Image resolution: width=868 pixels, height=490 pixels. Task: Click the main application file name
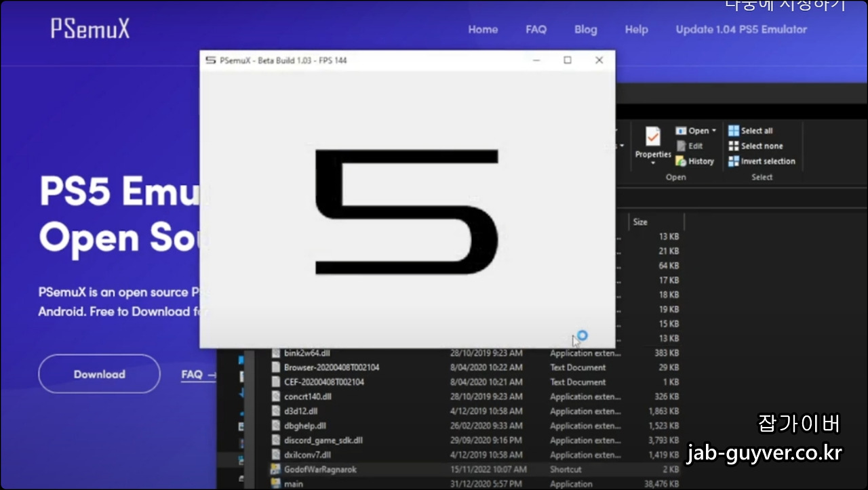pos(294,484)
